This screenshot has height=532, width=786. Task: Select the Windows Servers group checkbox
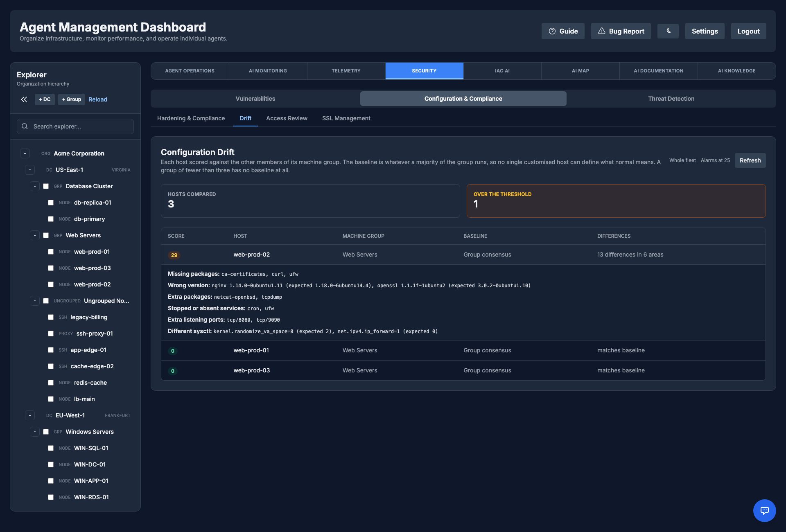[46, 432]
